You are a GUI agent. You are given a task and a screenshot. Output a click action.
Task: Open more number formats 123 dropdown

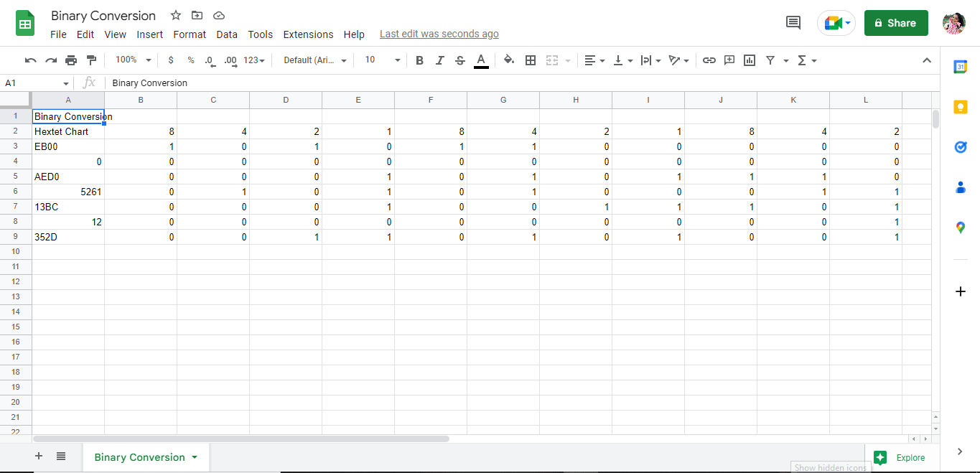(254, 60)
